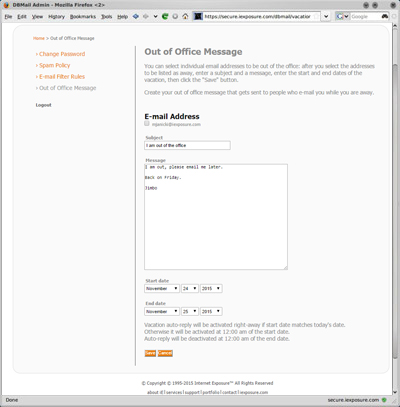The height and width of the screenshot is (407, 400).
Task: Click the Logout link
Action: point(44,105)
